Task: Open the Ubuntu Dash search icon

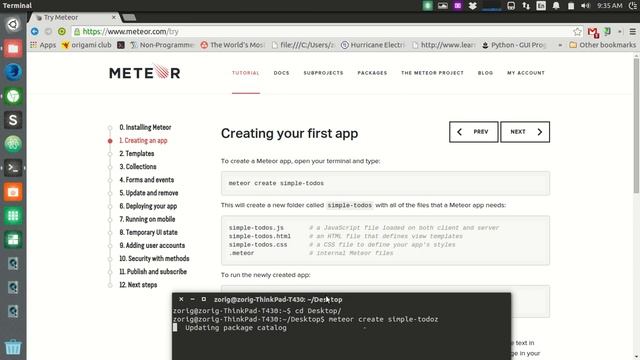Action: click(13, 24)
